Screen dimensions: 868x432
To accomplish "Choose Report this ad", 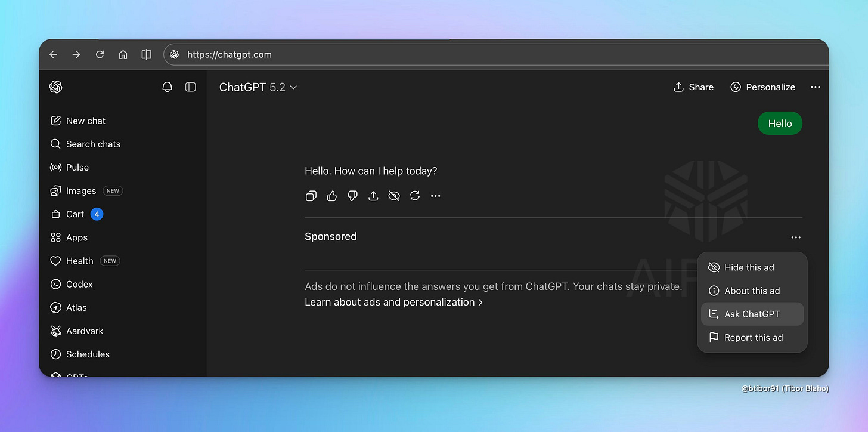I will (x=752, y=337).
